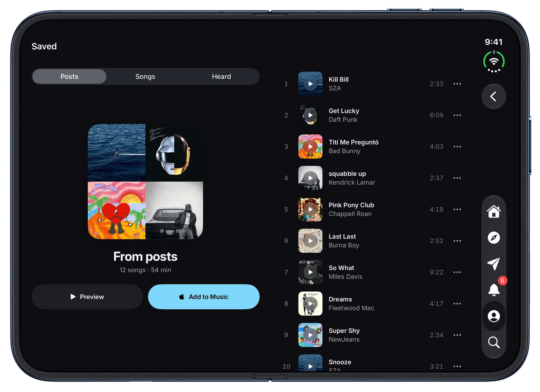Open the compass Explore icon
Image resolution: width=540 pixels, height=392 pixels.
[494, 238]
